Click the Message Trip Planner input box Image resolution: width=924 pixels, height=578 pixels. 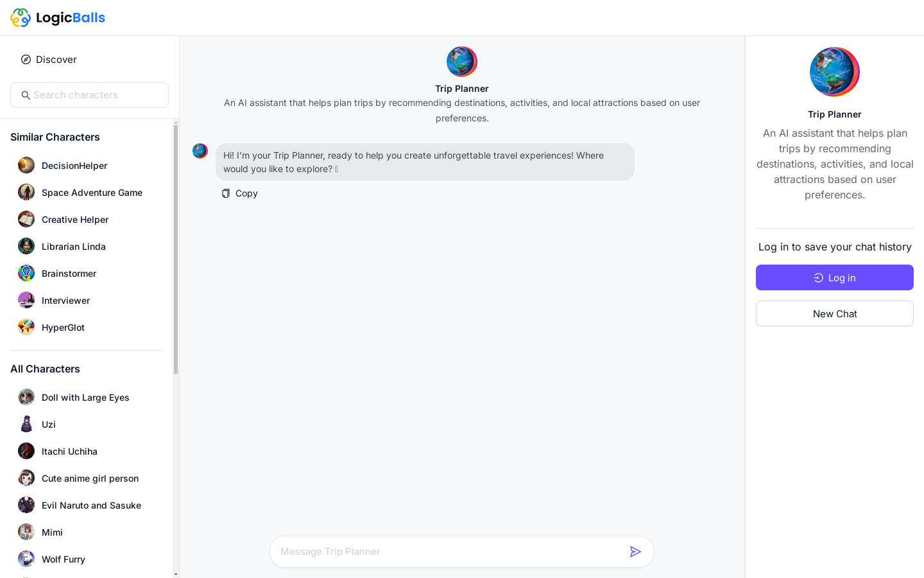(449, 552)
